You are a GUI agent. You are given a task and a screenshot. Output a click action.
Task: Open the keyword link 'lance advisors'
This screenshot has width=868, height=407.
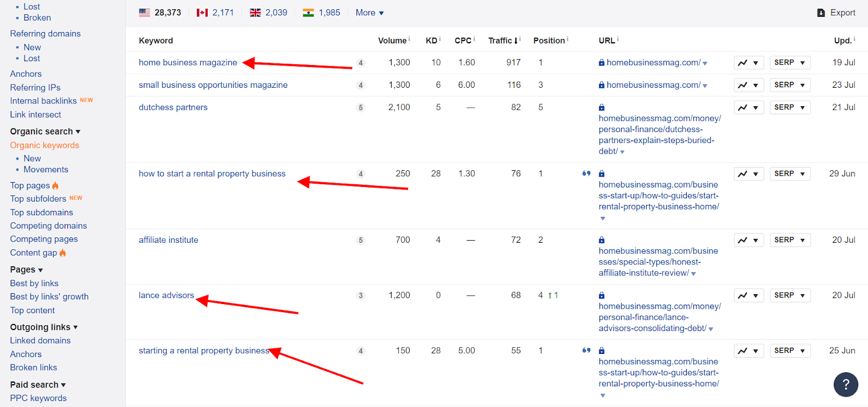point(166,295)
